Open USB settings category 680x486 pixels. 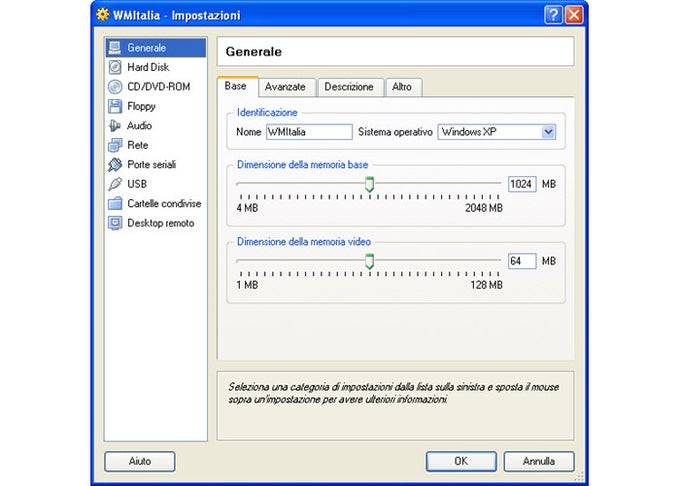[x=156, y=184]
